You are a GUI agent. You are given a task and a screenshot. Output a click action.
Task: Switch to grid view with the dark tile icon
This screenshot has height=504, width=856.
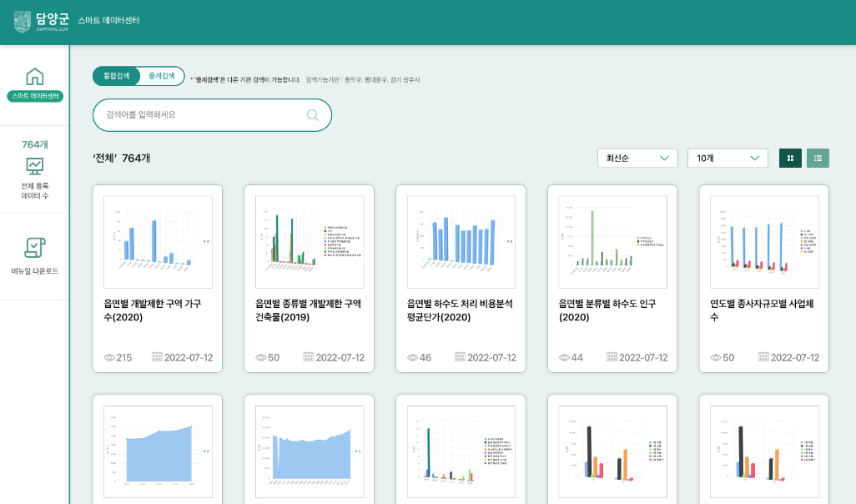pyautogui.click(x=789, y=158)
